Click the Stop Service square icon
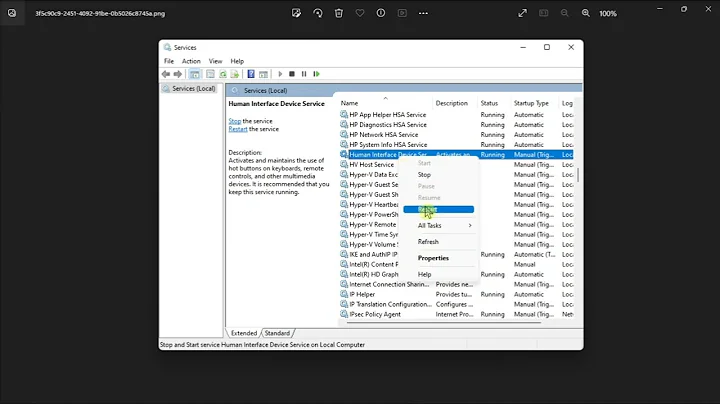The image size is (720, 404). [292, 74]
